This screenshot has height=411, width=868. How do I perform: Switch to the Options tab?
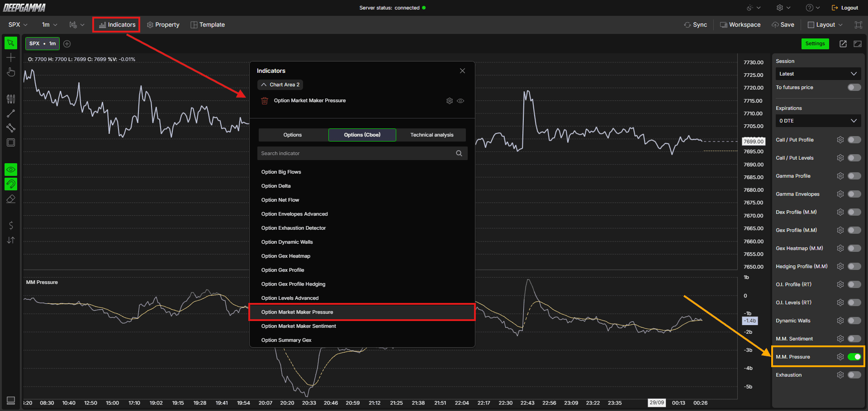tap(293, 135)
